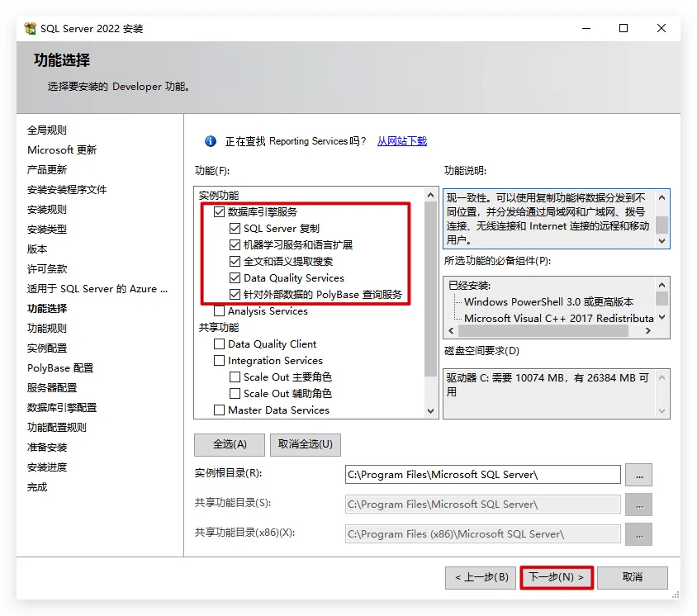Select 许可条款 step in sidebar
This screenshot has width=697, height=616.
click(47, 269)
